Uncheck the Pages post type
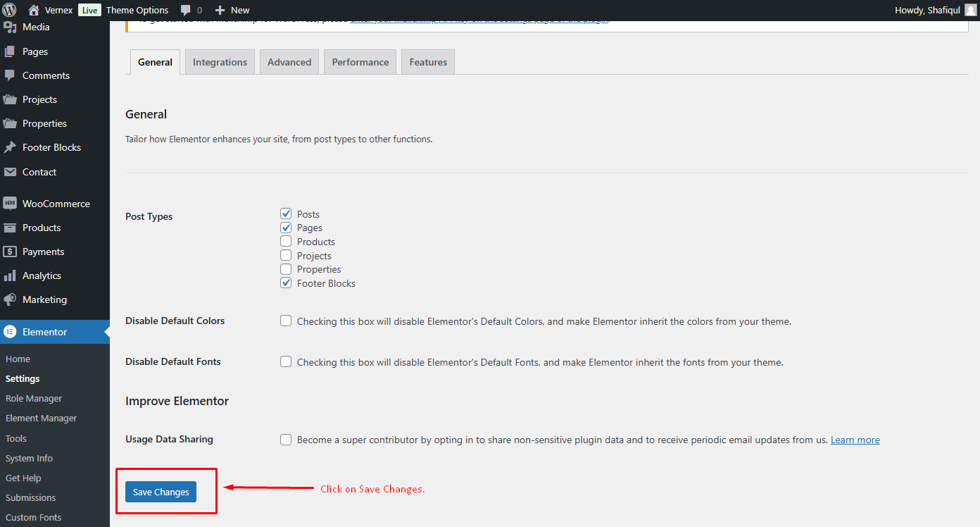This screenshot has height=527, width=980. (x=286, y=228)
